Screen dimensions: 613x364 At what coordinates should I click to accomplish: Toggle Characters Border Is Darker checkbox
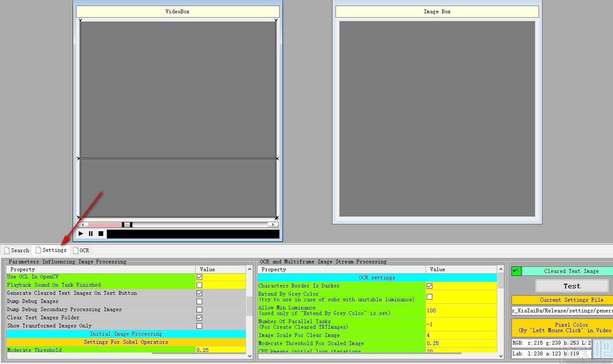(x=429, y=286)
